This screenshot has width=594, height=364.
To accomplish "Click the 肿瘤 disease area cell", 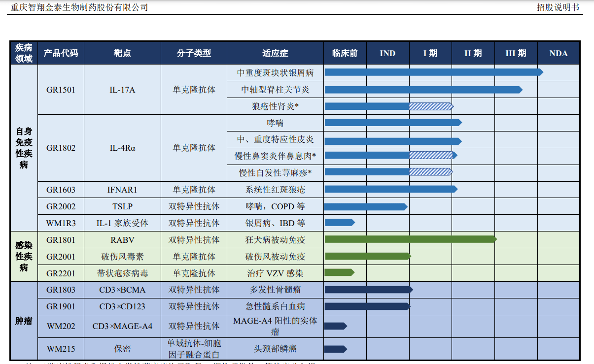I will pyautogui.click(x=24, y=321).
